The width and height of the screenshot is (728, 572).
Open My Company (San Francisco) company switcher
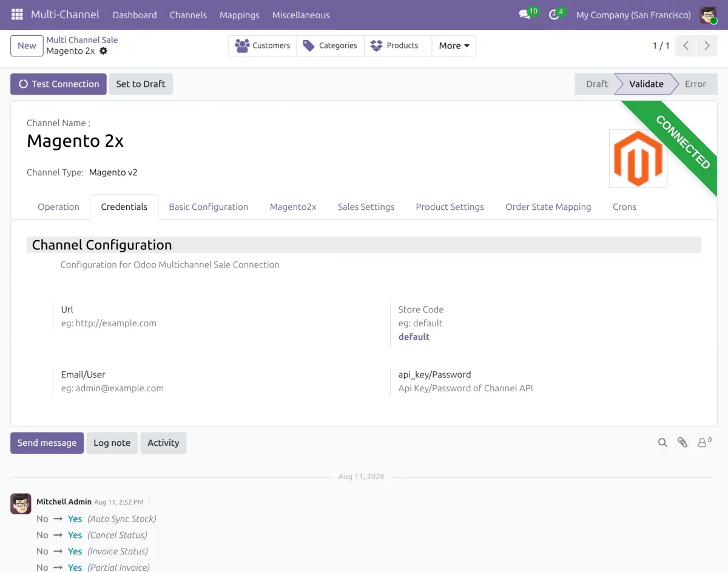coord(633,15)
